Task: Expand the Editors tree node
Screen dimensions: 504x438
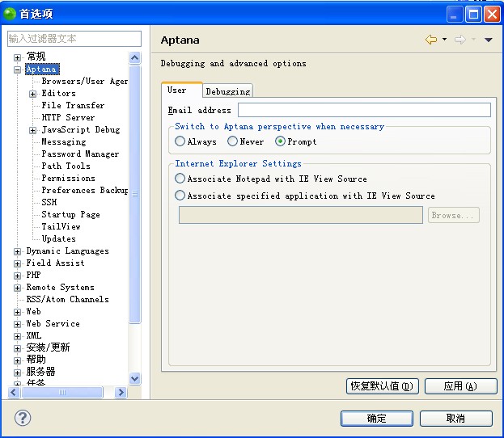Action: 32,94
